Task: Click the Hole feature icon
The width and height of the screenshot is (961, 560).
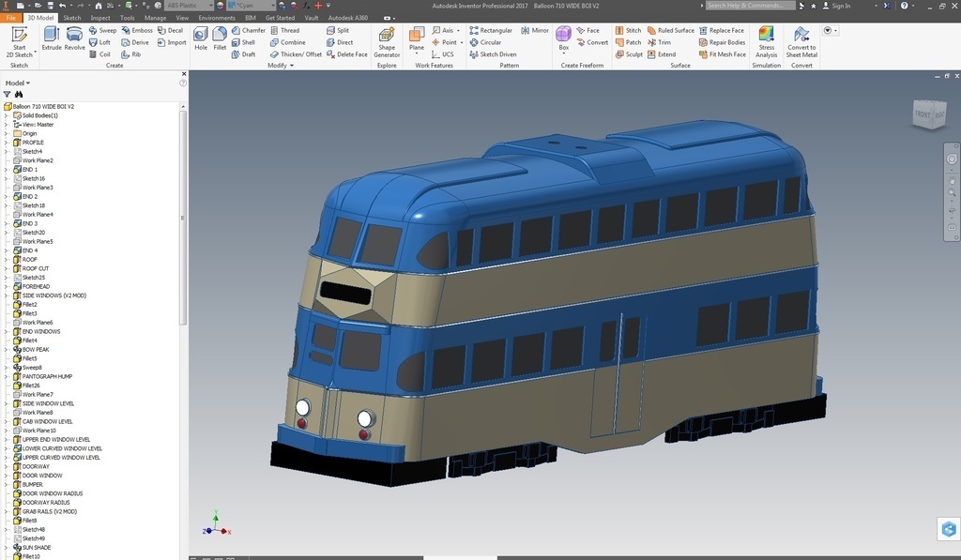Action: coord(201,38)
